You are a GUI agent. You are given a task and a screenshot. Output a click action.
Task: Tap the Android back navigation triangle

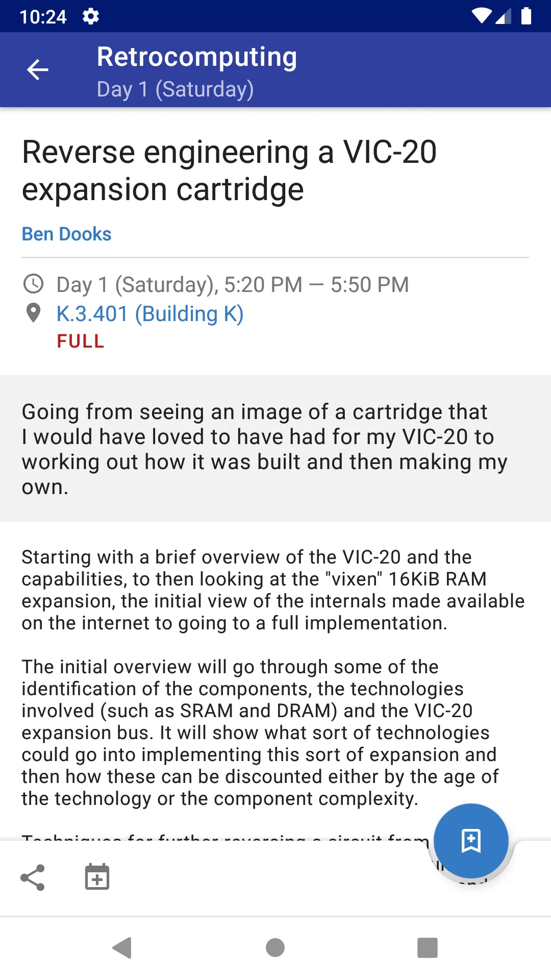pos(122,948)
